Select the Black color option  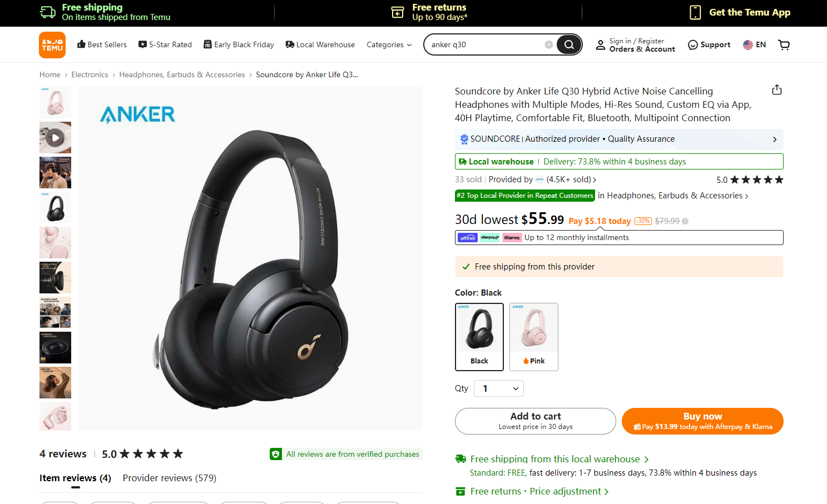point(479,337)
